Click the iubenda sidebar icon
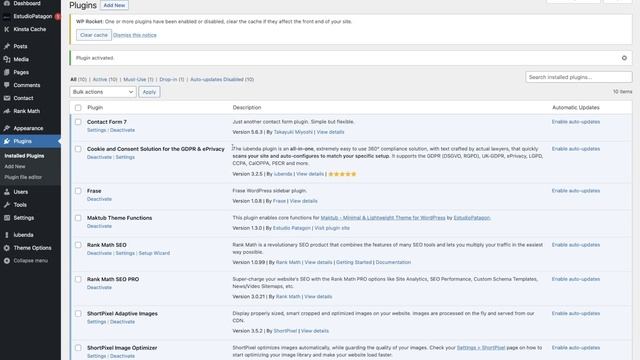The image size is (640, 360). click(7, 235)
